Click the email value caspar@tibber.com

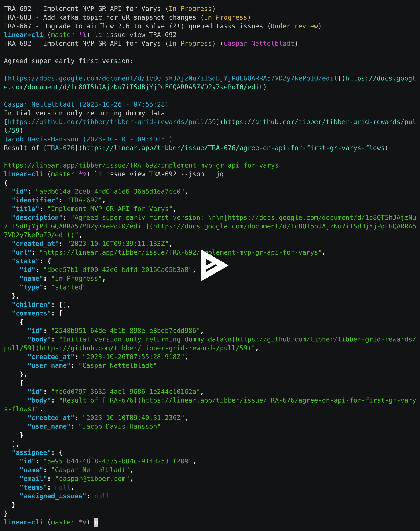tap(92, 479)
